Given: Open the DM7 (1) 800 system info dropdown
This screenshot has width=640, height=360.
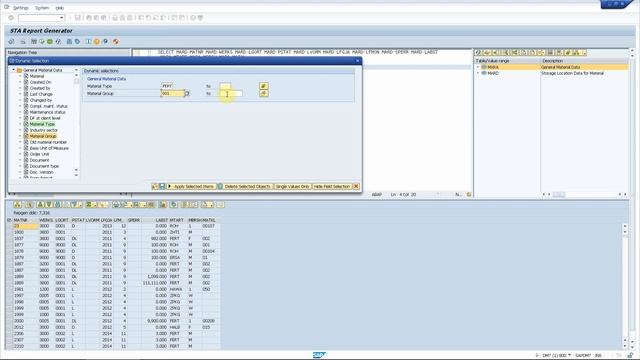Looking at the screenshot, I should pos(569,356).
